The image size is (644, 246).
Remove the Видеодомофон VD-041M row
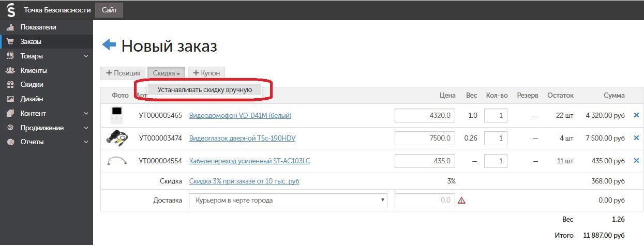coord(637,115)
